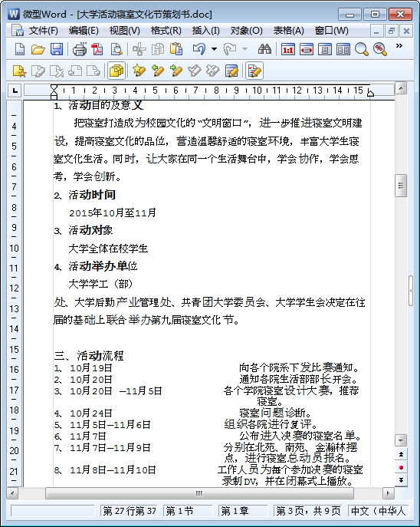This screenshot has width=420, height=527.
Task: Click heading text 三、活动流程
Action: [x=89, y=356]
